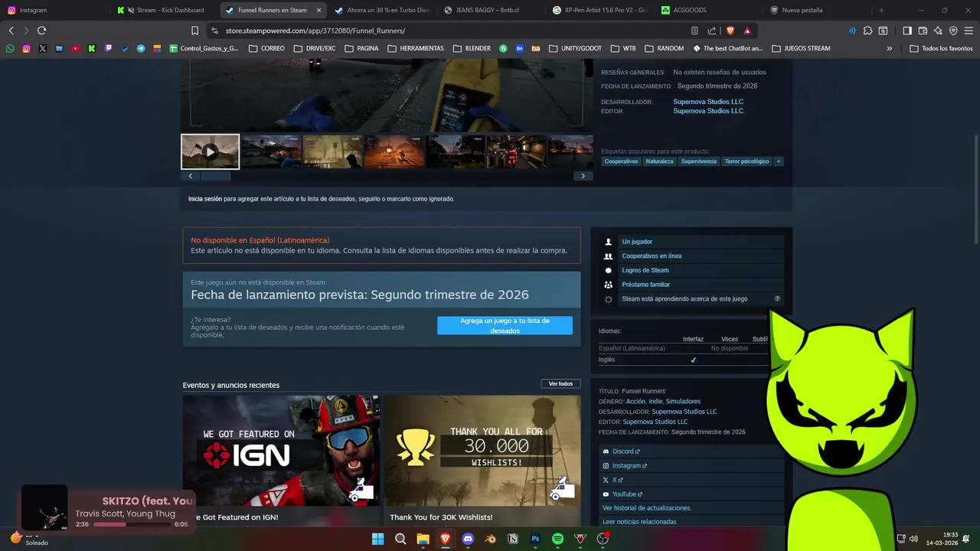Screen dimensions: 980x551
Task: Switch to the Instagram tab
Action: point(54,10)
